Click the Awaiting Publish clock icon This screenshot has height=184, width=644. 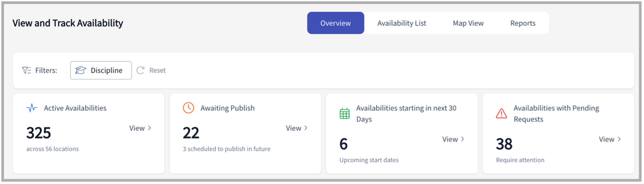coord(189,108)
